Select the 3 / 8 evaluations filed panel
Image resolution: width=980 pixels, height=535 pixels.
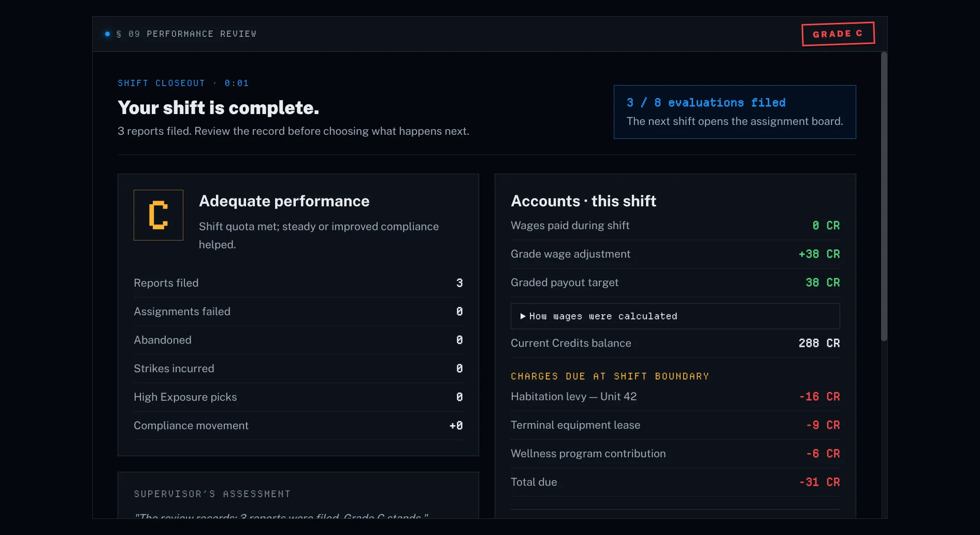click(x=734, y=112)
